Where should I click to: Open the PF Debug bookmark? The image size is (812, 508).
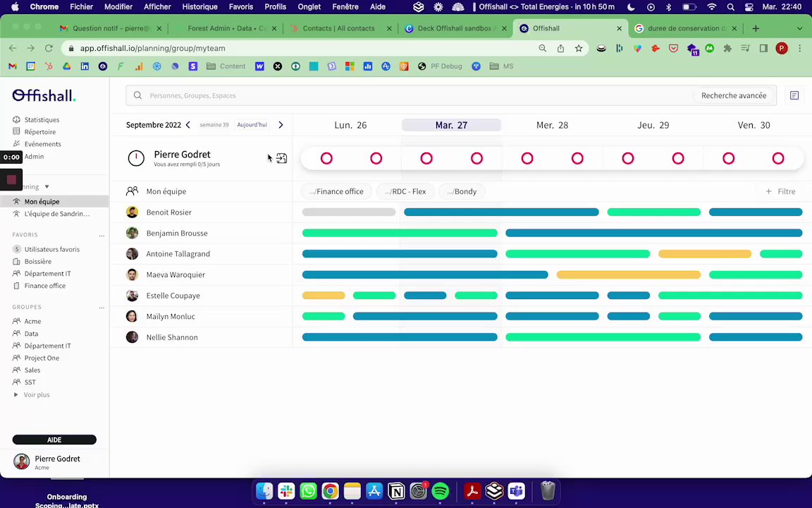click(440, 66)
